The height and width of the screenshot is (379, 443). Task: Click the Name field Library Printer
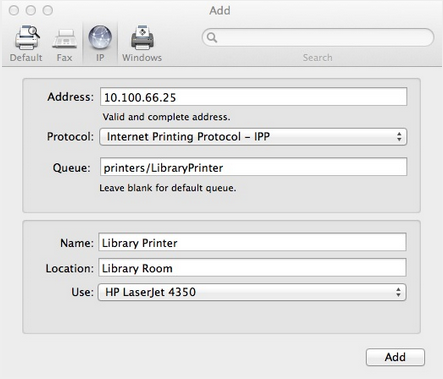coord(252,242)
